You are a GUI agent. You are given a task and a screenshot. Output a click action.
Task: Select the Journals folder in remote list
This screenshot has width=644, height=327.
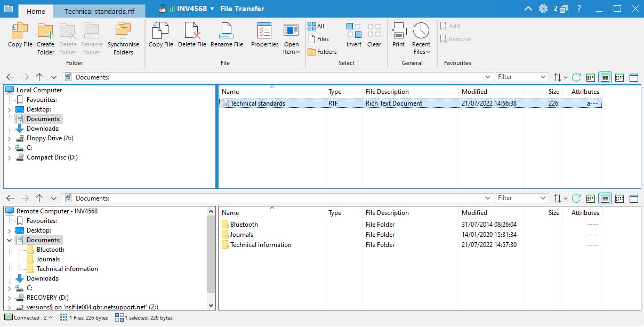coord(241,235)
